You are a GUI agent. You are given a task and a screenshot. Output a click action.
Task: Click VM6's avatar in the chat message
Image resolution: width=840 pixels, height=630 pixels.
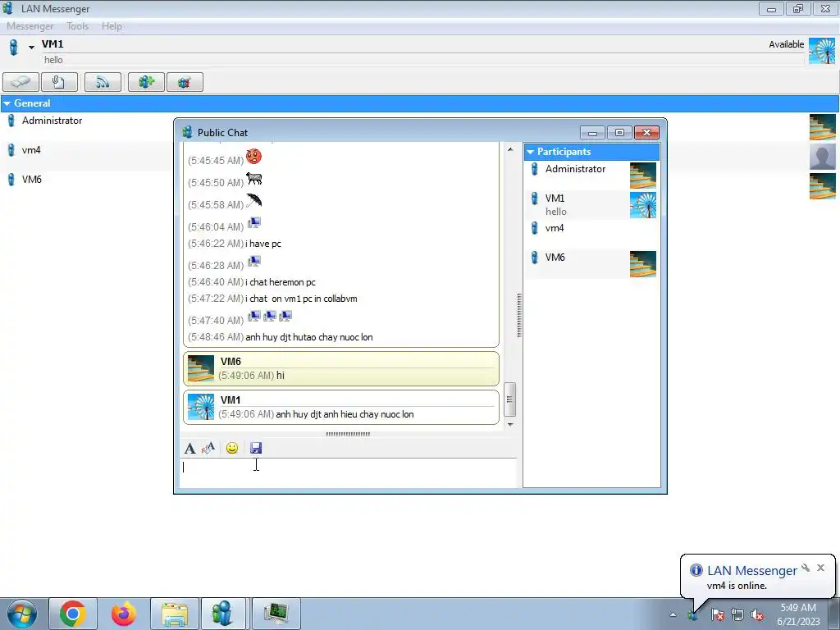pos(201,368)
